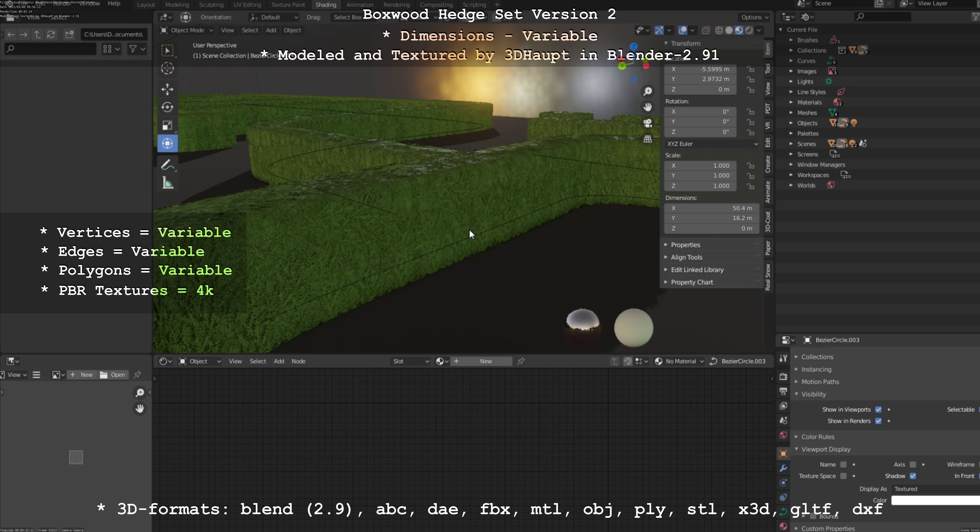The width and height of the screenshot is (980, 532).
Task: Open the Object Mode dropdown
Action: [187, 30]
